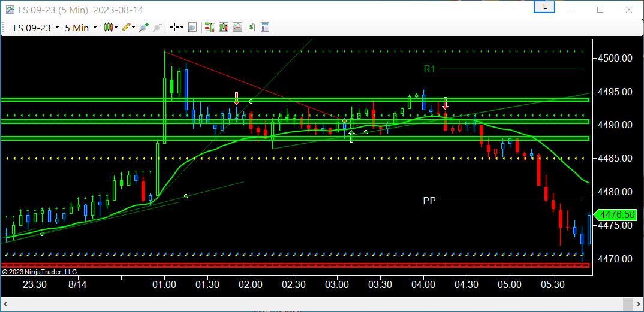
Task: Click the horizontal scrollbar right arrow
Action: (637, 305)
